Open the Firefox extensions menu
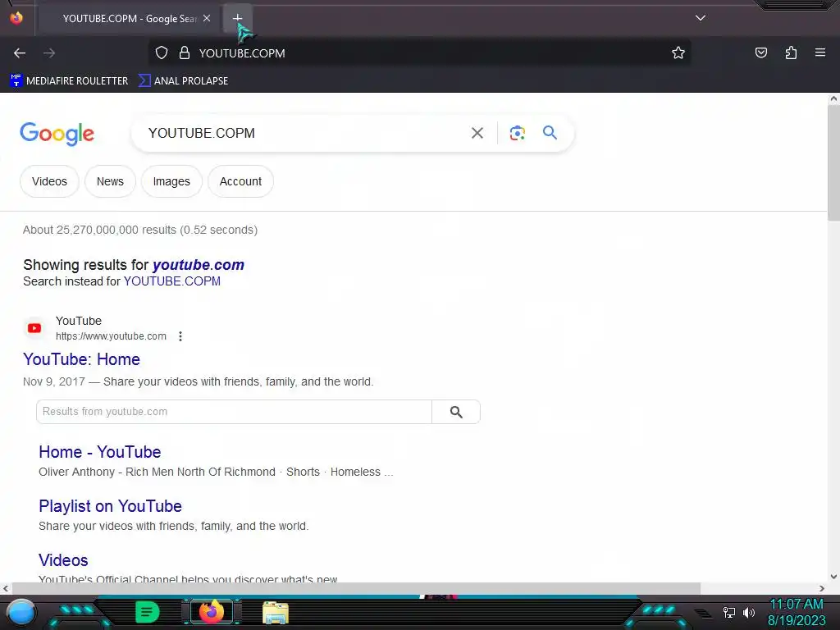This screenshot has height=630, width=840. [x=791, y=53]
